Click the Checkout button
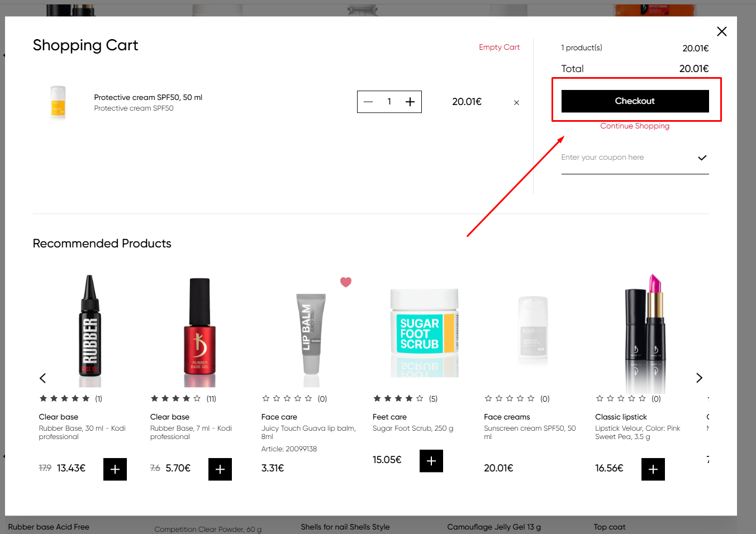This screenshot has height=534, width=756. [x=635, y=101]
